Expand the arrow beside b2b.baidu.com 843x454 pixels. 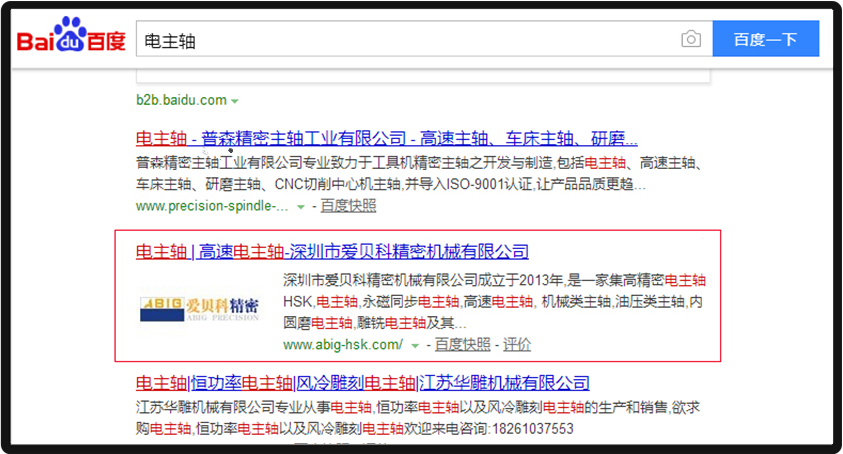(235, 102)
